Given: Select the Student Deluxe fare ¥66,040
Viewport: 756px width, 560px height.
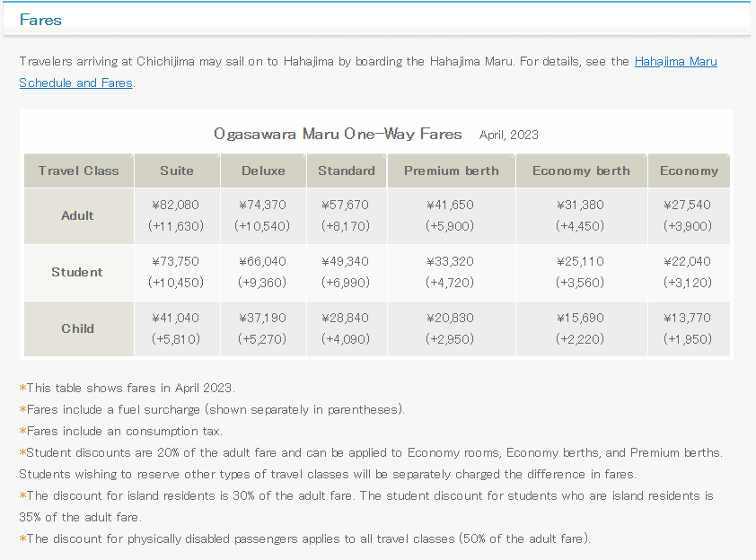Looking at the screenshot, I should [x=263, y=261].
